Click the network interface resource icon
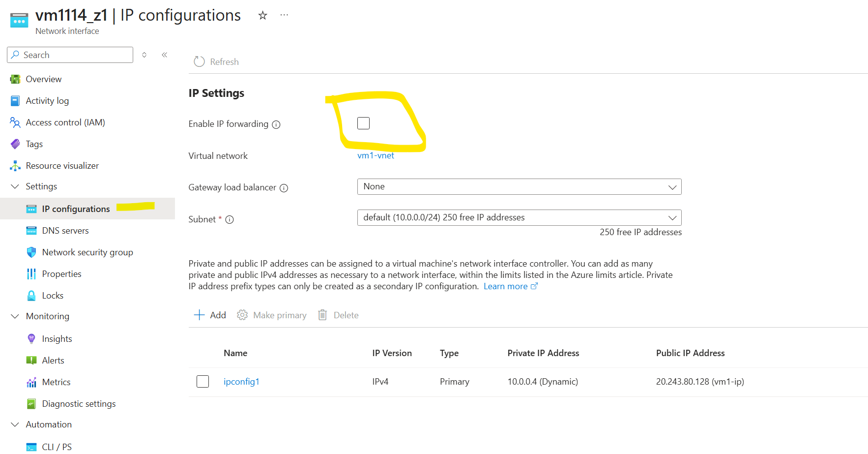 [19, 21]
